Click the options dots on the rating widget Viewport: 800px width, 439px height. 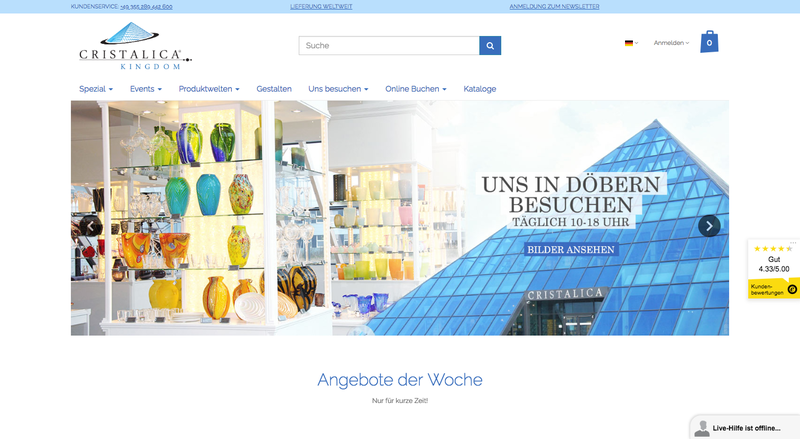click(x=793, y=242)
